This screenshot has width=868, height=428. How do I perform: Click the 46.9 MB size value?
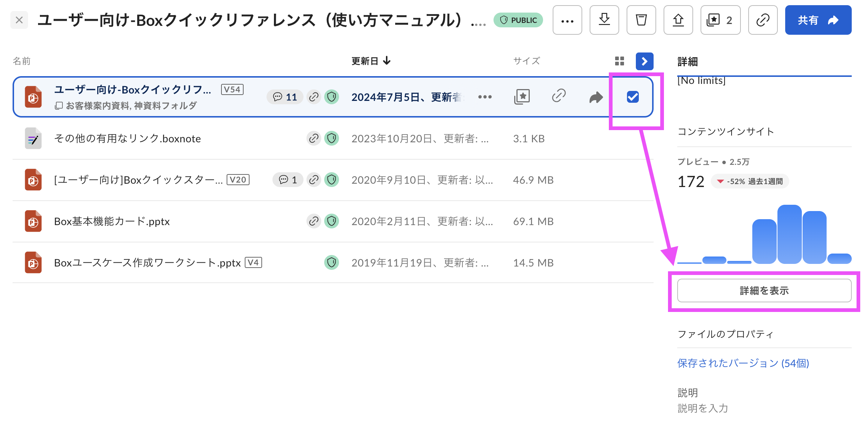[x=533, y=180]
